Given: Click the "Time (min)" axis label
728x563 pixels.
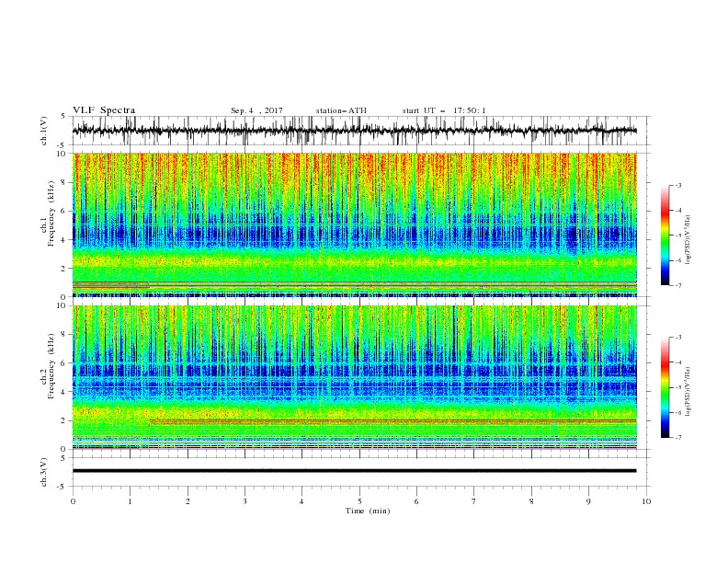Looking at the screenshot, I should 368,511.
